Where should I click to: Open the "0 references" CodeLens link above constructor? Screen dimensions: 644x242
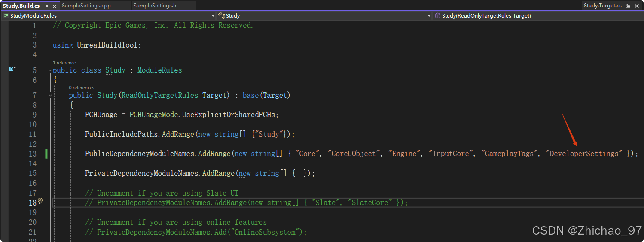tap(81, 88)
